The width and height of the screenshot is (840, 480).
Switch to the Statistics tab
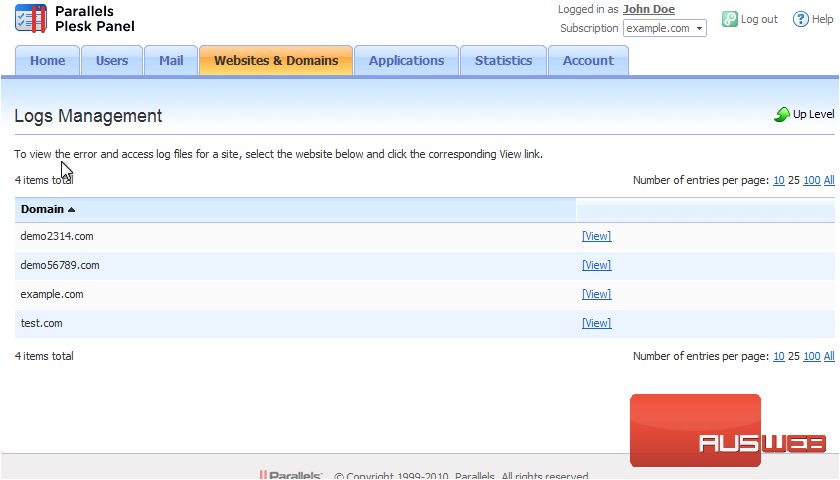click(503, 61)
